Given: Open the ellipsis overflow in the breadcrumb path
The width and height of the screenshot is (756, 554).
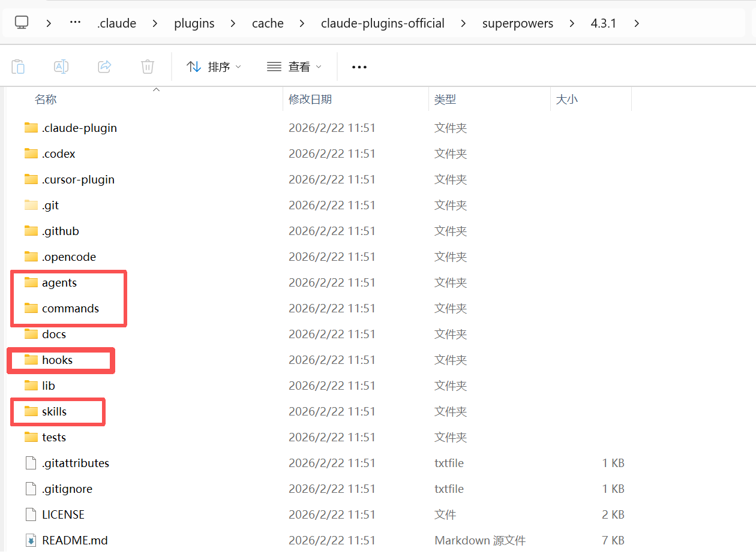Looking at the screenshot, I should pos(75,23).
